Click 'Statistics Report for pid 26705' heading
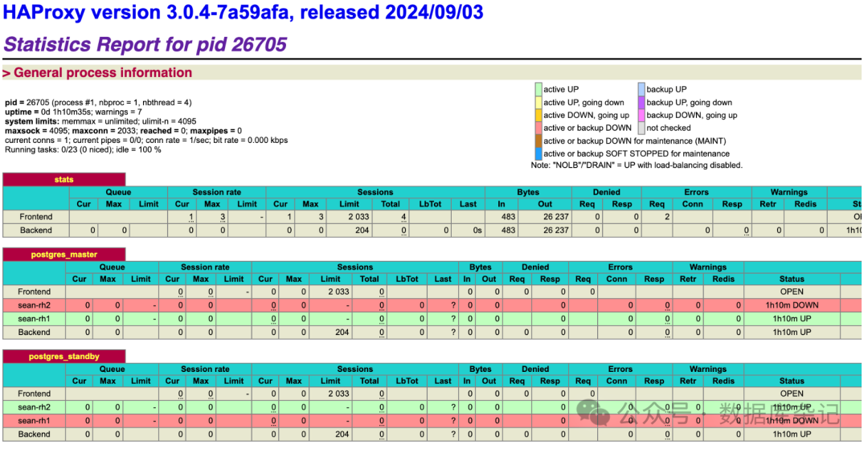This screenshot has width=868, height=449. [x=145, y=44]
